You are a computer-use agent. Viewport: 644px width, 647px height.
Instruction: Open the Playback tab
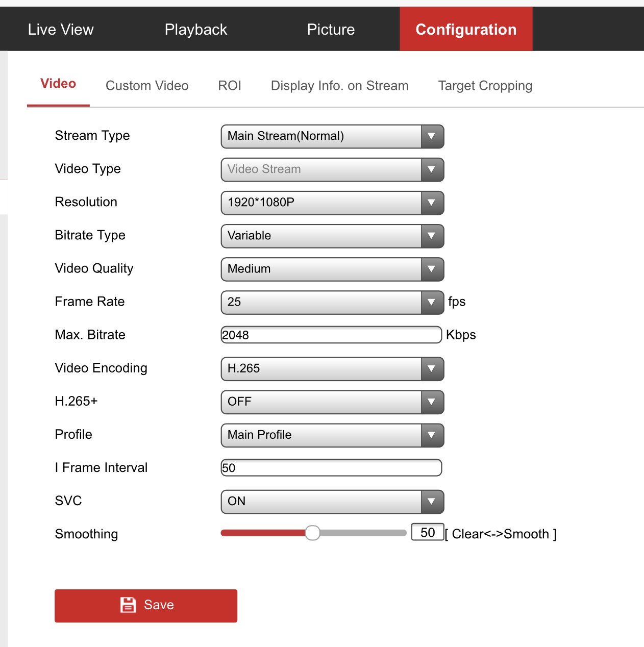195,30
